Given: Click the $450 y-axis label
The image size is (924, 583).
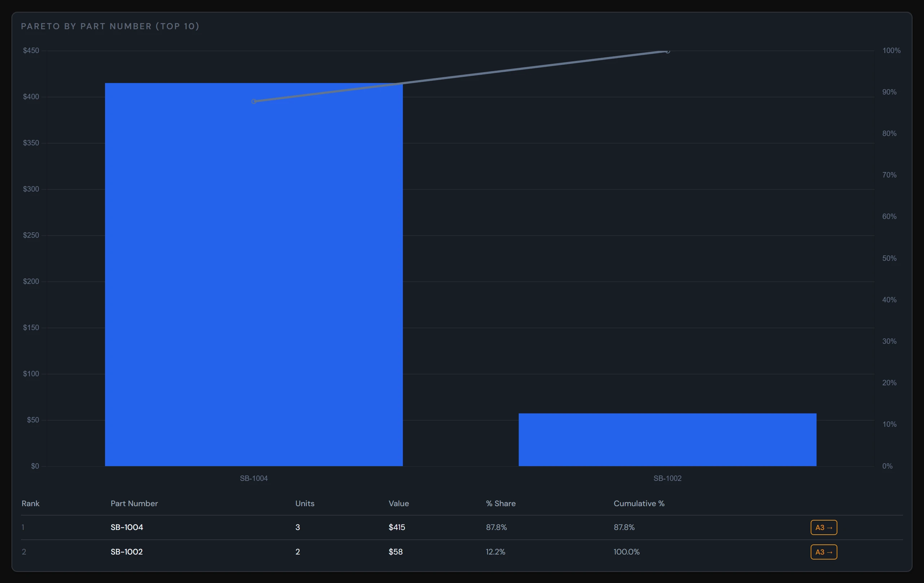Looking at the screenshot, I should pyautogui.click(x=31, y=51).
